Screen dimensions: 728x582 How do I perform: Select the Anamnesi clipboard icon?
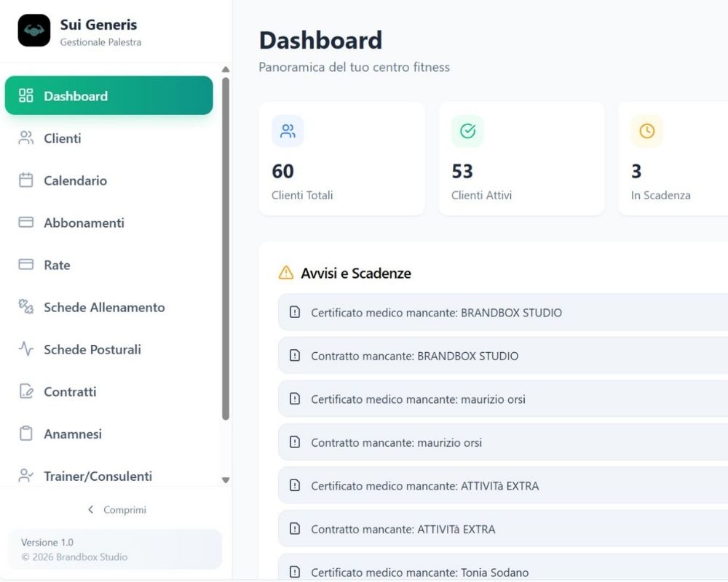(x=25, y=434)
